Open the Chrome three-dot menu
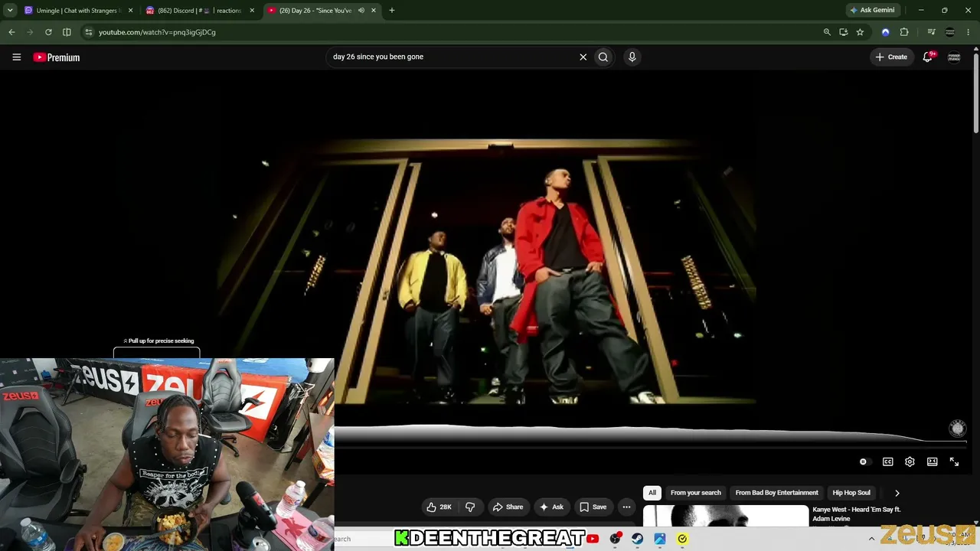The height and width of the screenshot is (551, 980). coord(969,32)
